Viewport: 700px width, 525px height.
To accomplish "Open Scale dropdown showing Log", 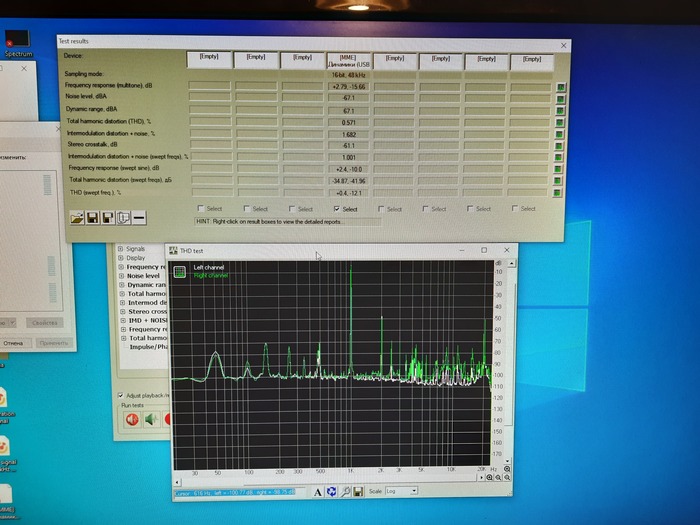I will point(401,491).
